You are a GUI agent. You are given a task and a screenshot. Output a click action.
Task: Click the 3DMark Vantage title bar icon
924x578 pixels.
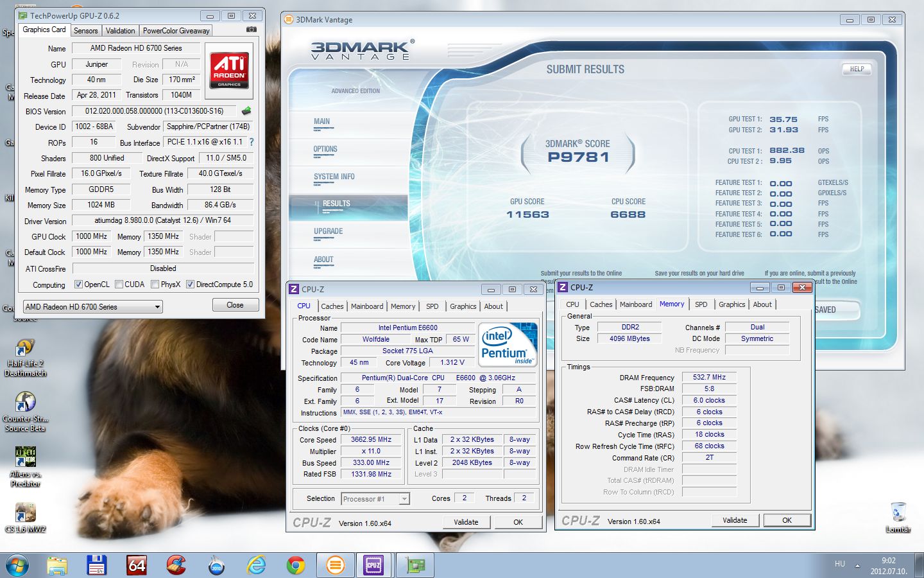point(289,19)
